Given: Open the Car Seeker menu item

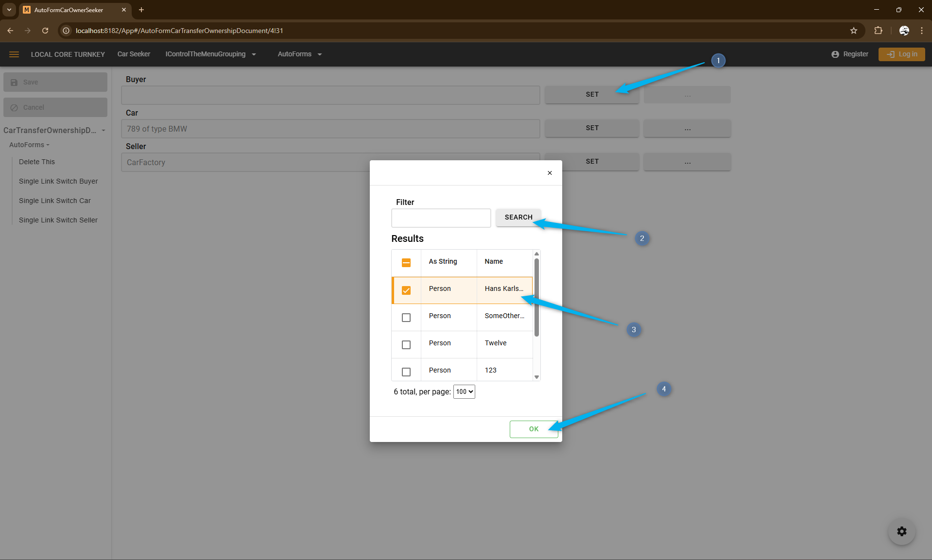Looking at the screenshot, I should (134, 54).
